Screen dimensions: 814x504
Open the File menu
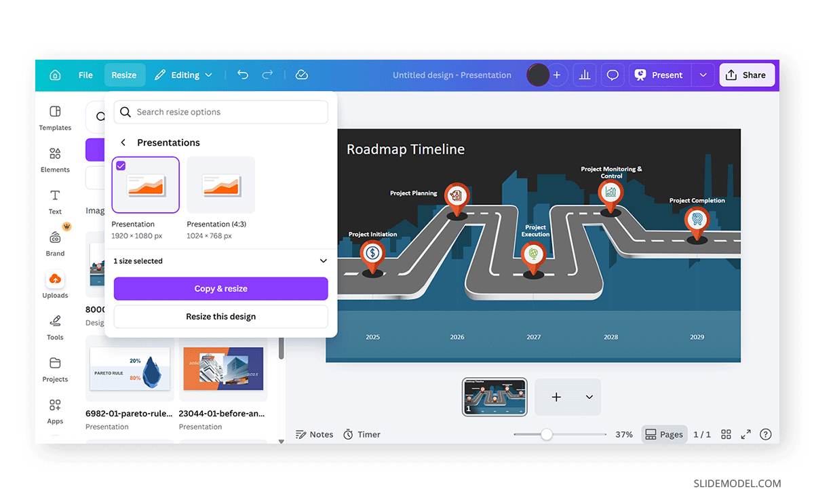85,75
